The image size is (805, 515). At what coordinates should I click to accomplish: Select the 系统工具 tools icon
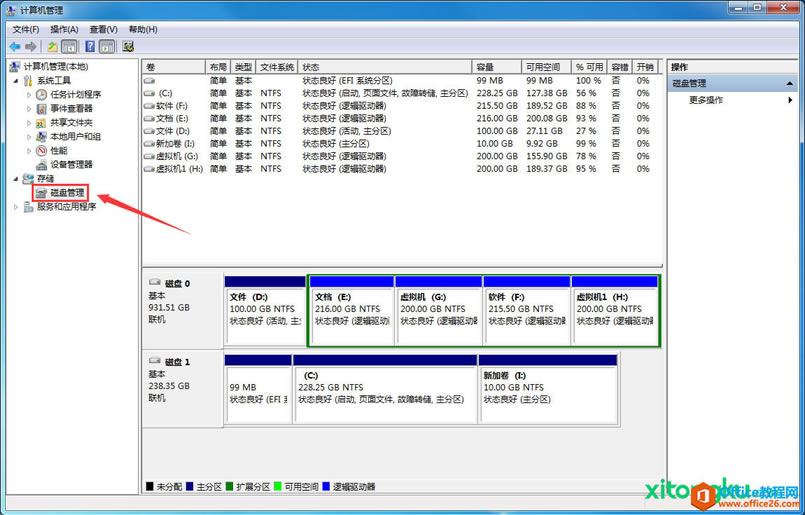[29, 81]
